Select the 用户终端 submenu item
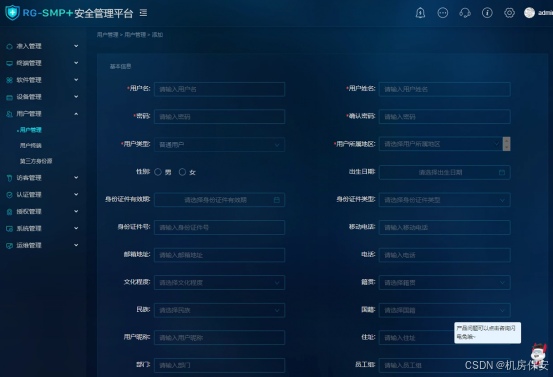 (x=31, y=146)
